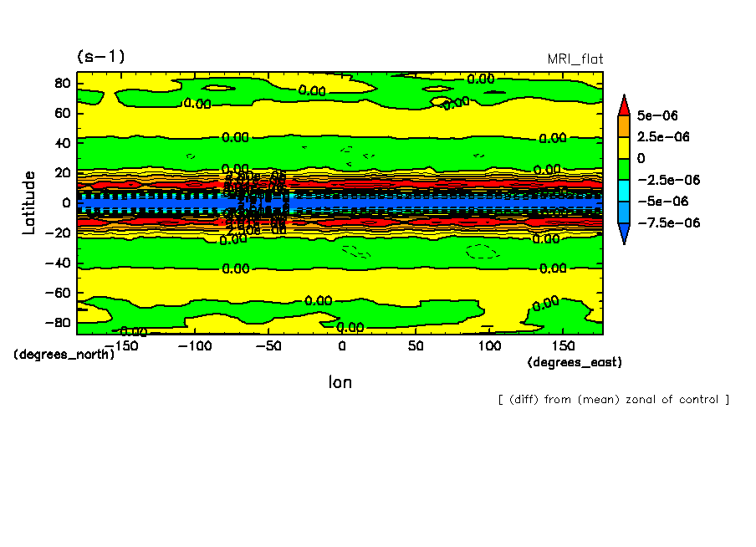The width and height of the screenshot is (756, 547).
Task: Click the green colorbar segment below 0
Action: [624, 169]
